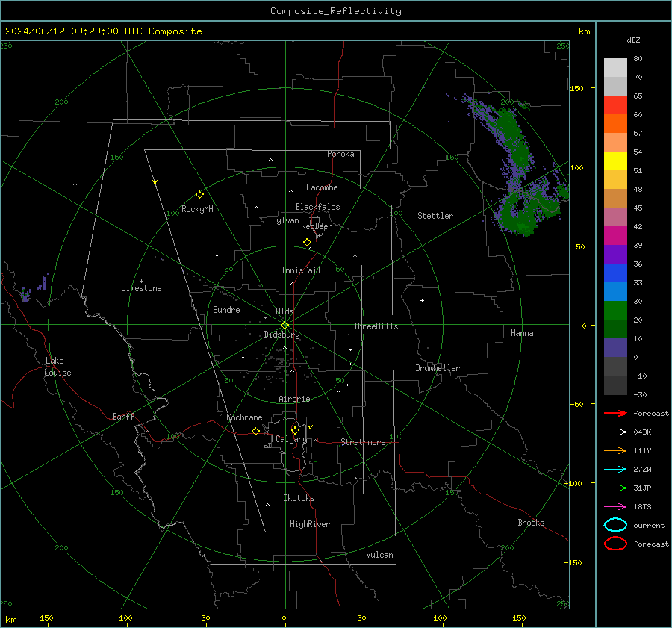Click the 04DK text label in legend
The height and width of the screenshot is (628, 672).
(642, 432)
